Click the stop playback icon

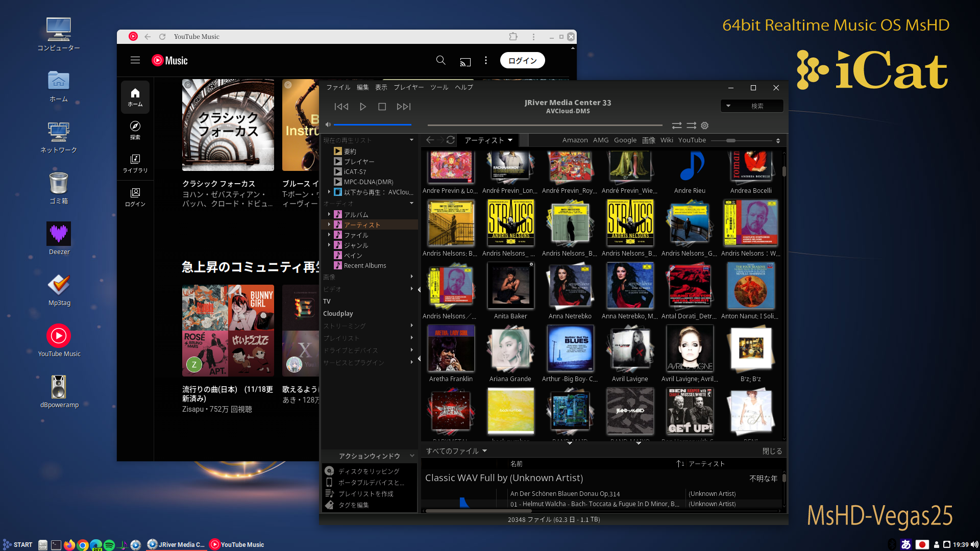(382, 107)
